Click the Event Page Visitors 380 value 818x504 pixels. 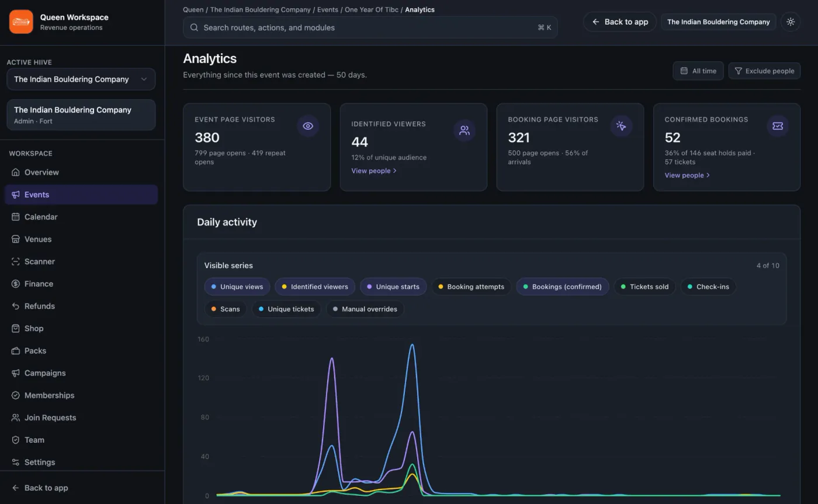207,138
